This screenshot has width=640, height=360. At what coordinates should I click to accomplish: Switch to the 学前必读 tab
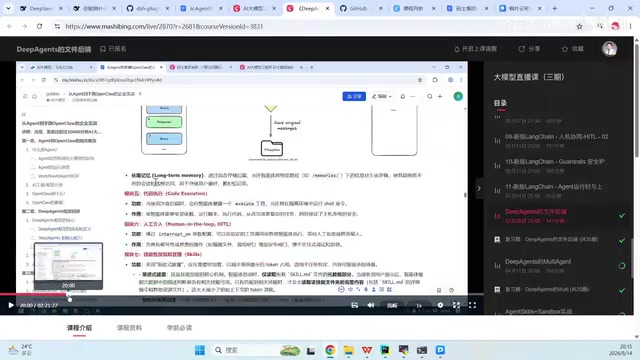[x=179, y=328]
